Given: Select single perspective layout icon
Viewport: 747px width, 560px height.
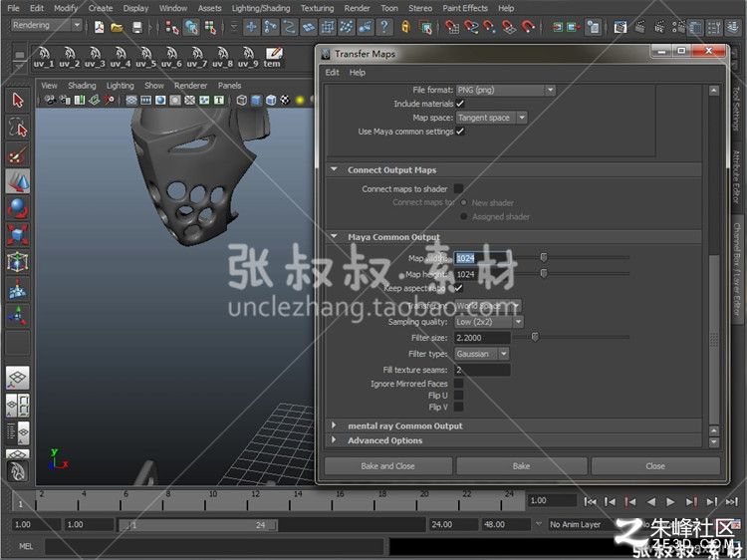Looking at the screenshot, I should click(x=18, y=378).
